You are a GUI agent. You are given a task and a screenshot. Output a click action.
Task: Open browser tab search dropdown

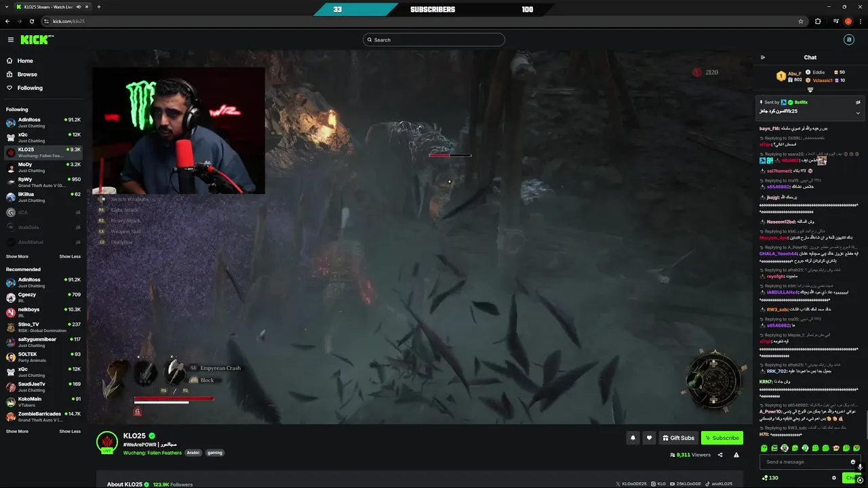point(7,7)
